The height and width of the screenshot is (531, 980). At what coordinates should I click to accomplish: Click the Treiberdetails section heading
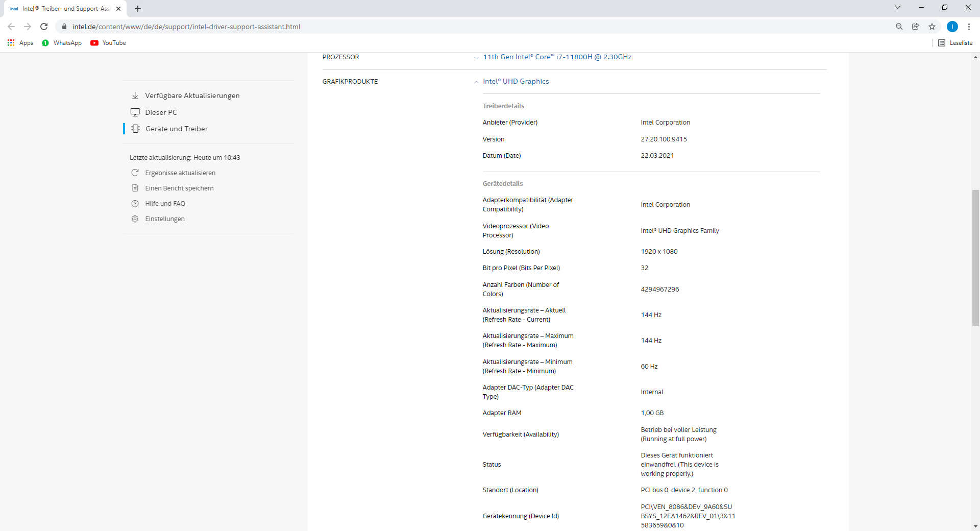(503, 106)
